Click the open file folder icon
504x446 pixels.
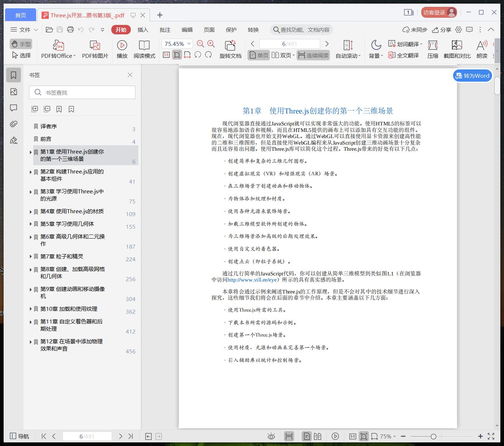tap(49, 30)
